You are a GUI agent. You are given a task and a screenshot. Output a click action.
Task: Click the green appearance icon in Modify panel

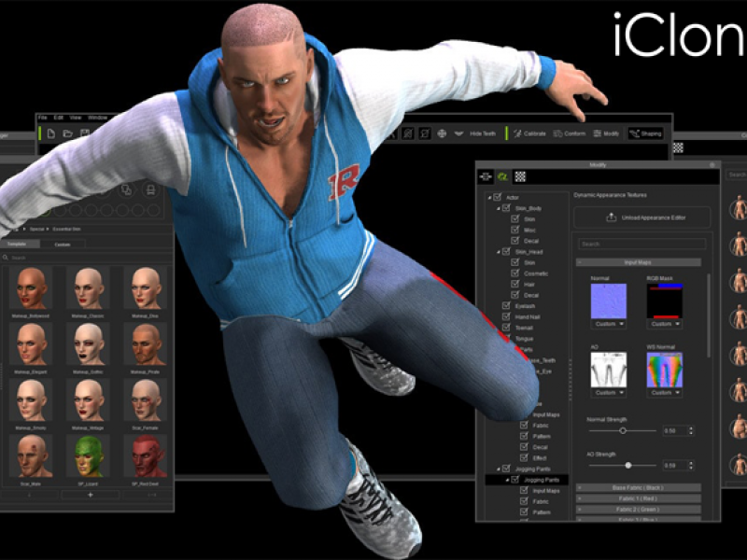(502, 175)
